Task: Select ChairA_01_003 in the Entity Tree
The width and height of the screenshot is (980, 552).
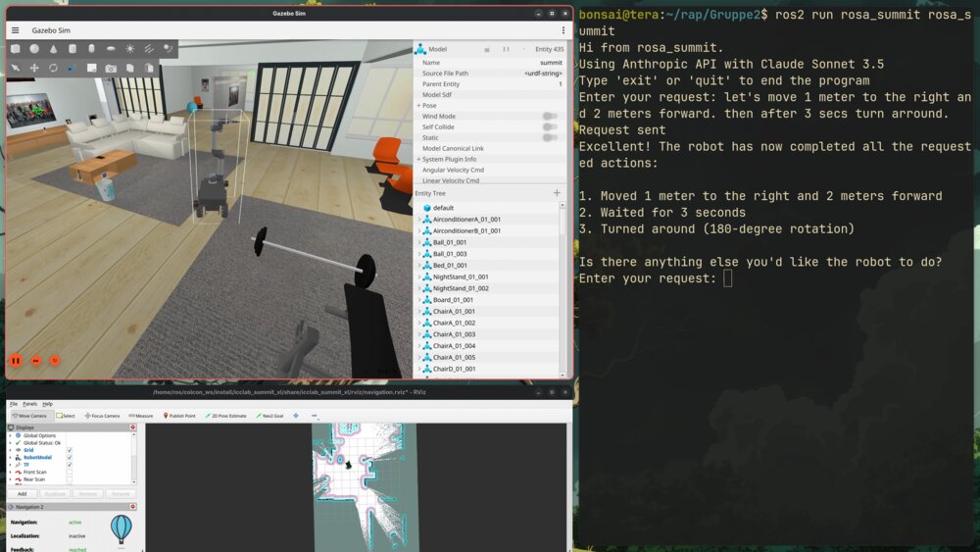Action: pyautogui.click(x=454, y=334)
